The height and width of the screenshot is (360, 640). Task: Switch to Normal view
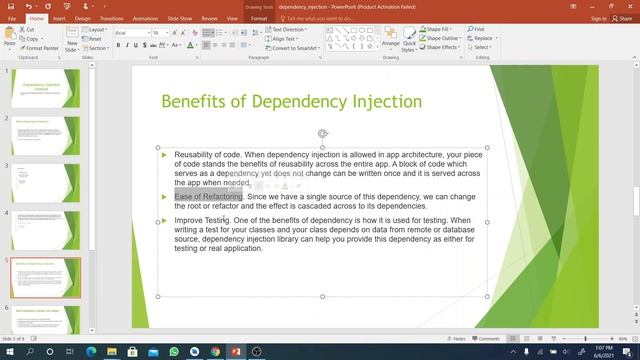513,338
